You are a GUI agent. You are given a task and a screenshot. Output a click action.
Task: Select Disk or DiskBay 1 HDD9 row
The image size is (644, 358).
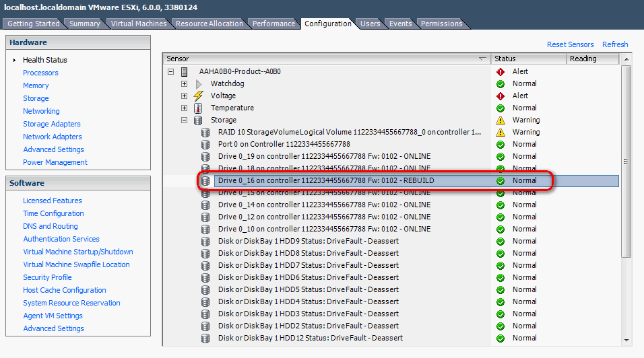(x=309, y=241)
